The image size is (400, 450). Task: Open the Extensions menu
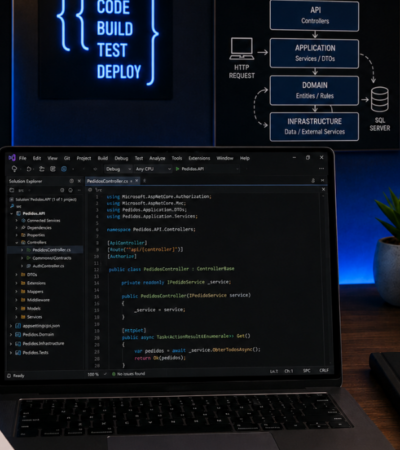click(x=199, y=158)
